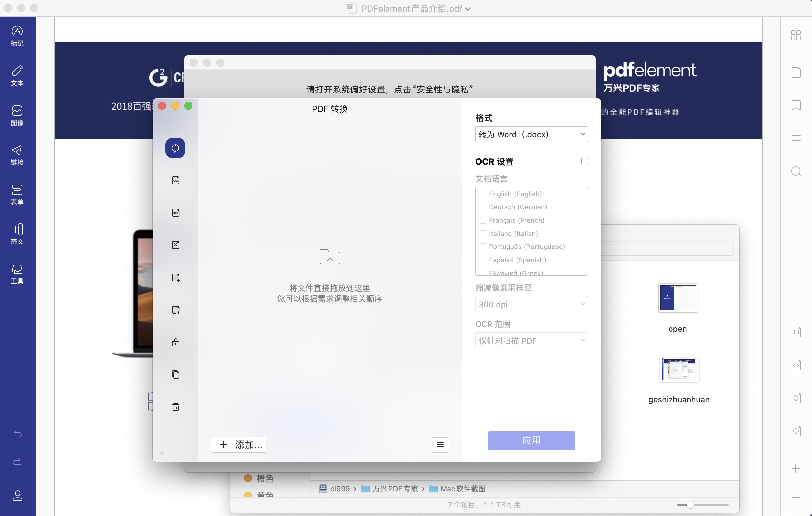
Task: Open the list options menu button beside 添加
Action: (x=440, y=445)
